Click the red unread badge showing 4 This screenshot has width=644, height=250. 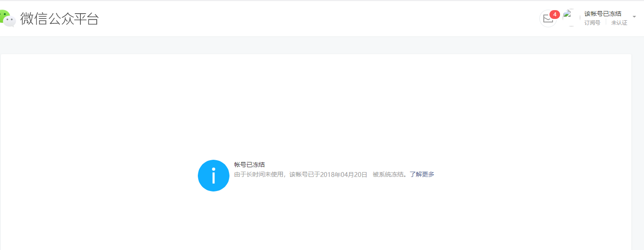555,15
